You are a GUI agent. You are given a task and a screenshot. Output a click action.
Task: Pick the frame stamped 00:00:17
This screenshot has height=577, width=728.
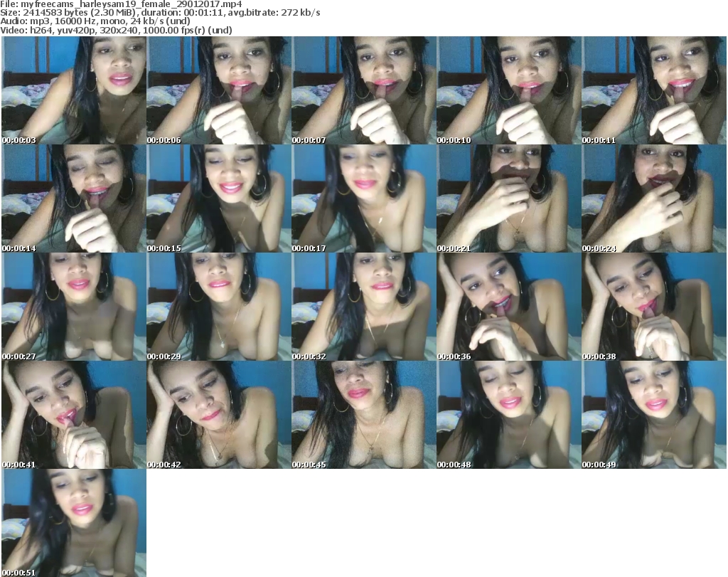[x=363, y=198]
